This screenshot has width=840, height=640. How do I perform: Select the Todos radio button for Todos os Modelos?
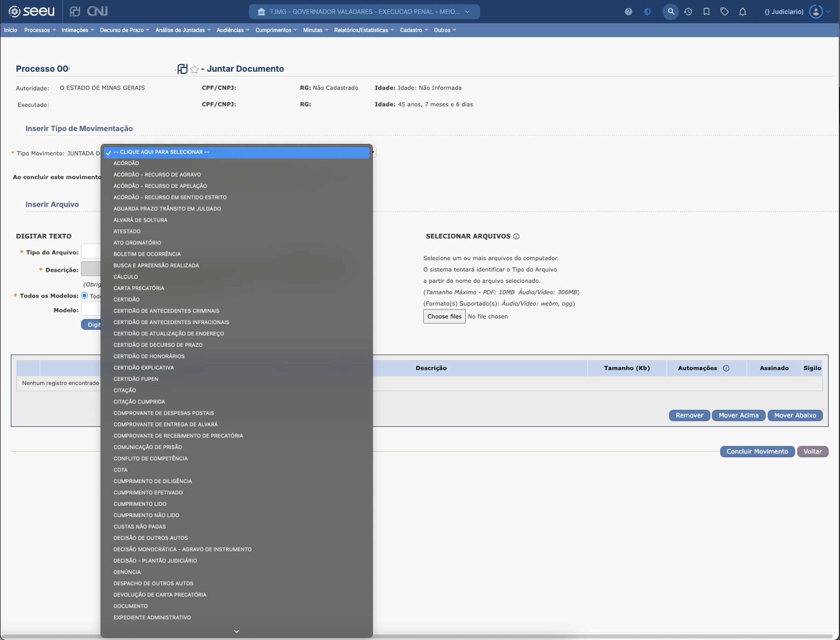pyautogui.click(x=84, y=296)
